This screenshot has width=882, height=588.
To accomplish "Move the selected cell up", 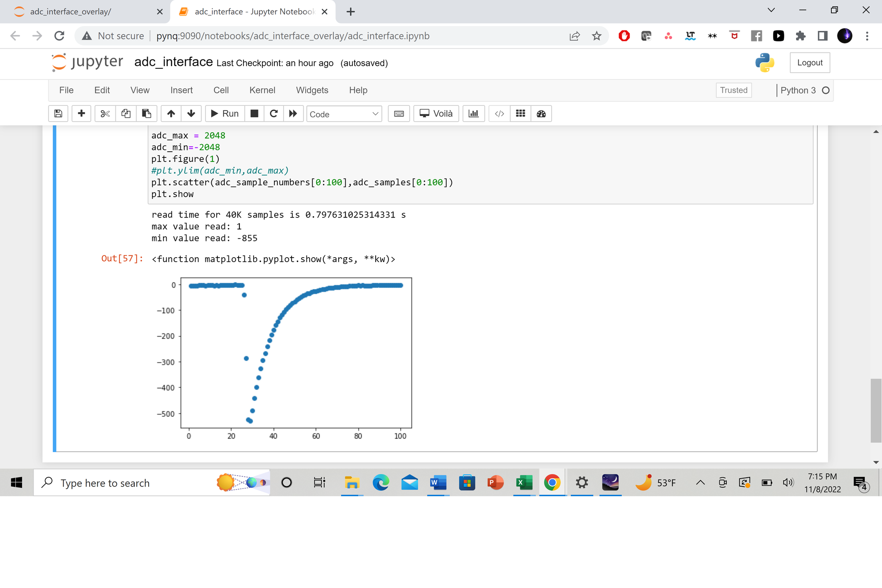I will click(171, 114).
